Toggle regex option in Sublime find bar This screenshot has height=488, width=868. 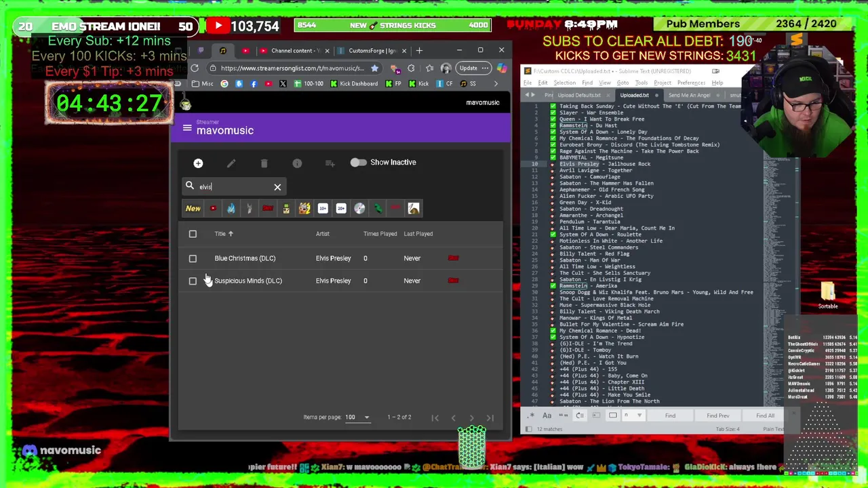531,415
